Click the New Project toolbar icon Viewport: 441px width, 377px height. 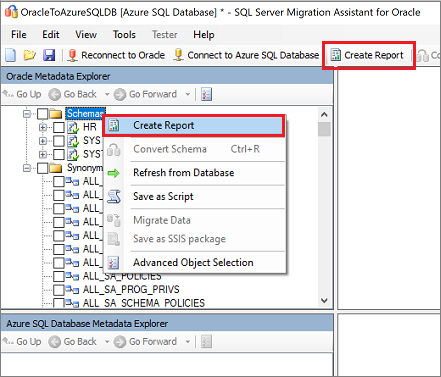coord(10,55)
